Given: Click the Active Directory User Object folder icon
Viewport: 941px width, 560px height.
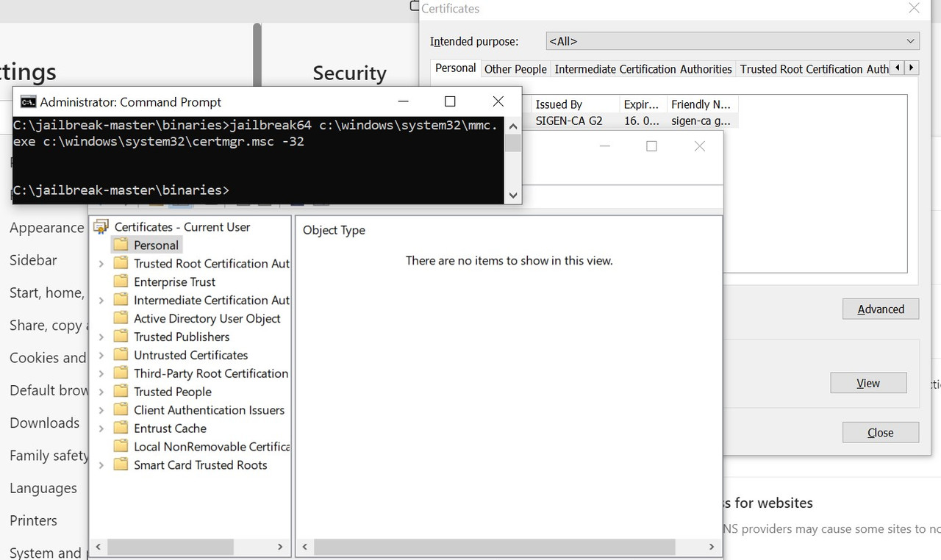Looking at the screenshot, I should (121, 318).
